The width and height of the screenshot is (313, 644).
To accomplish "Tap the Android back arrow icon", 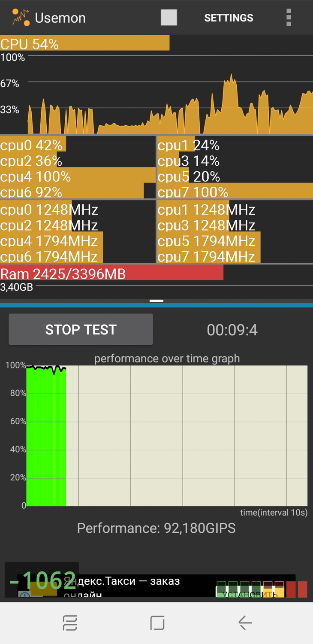I will [x=245, y=623].
